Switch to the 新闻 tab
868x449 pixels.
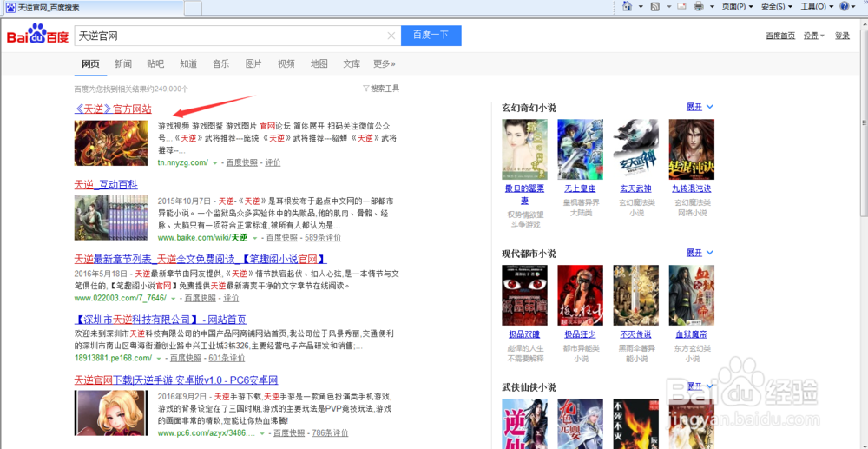click(123, 63)
